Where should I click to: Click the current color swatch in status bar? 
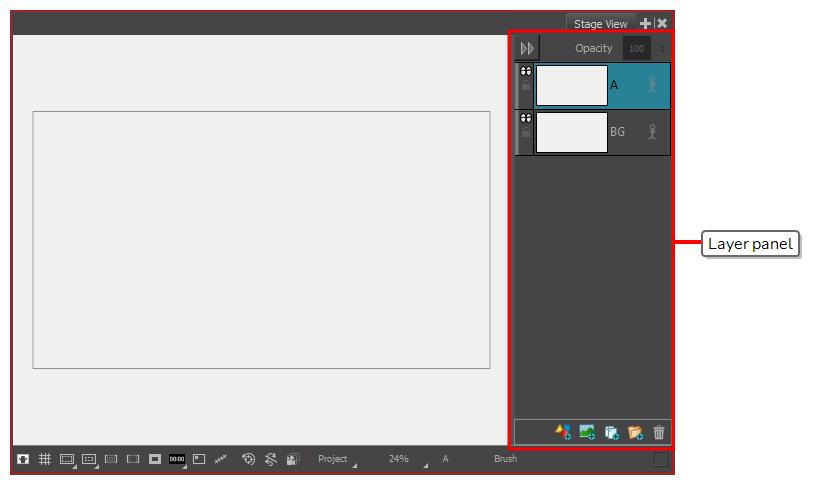coord(660,460)
